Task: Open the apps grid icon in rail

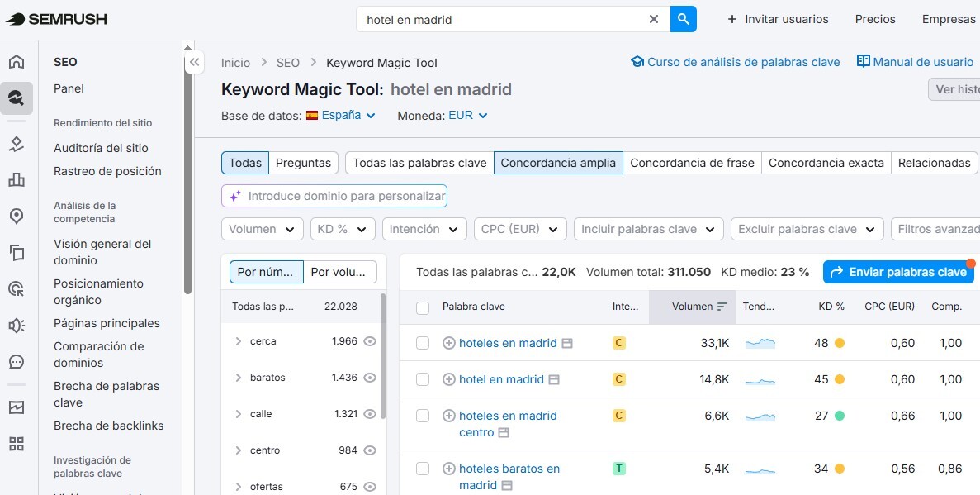Action: (x=17, y=445)
